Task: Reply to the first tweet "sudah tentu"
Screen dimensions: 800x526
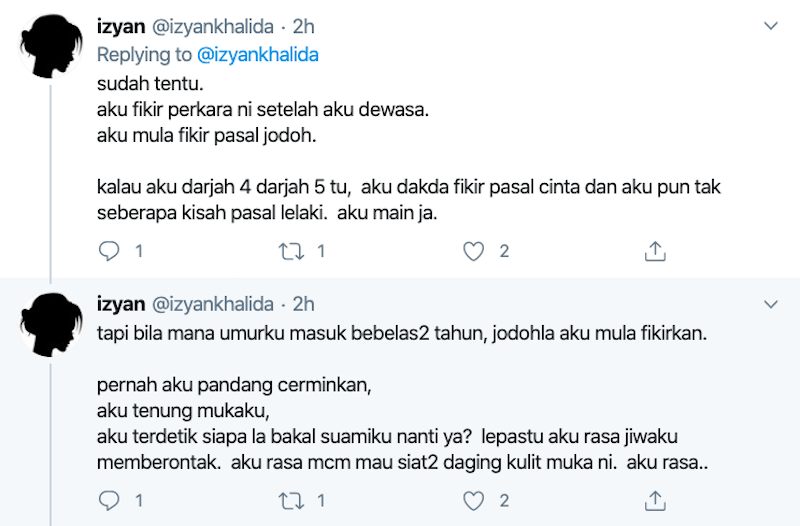Action: [110, 251]
